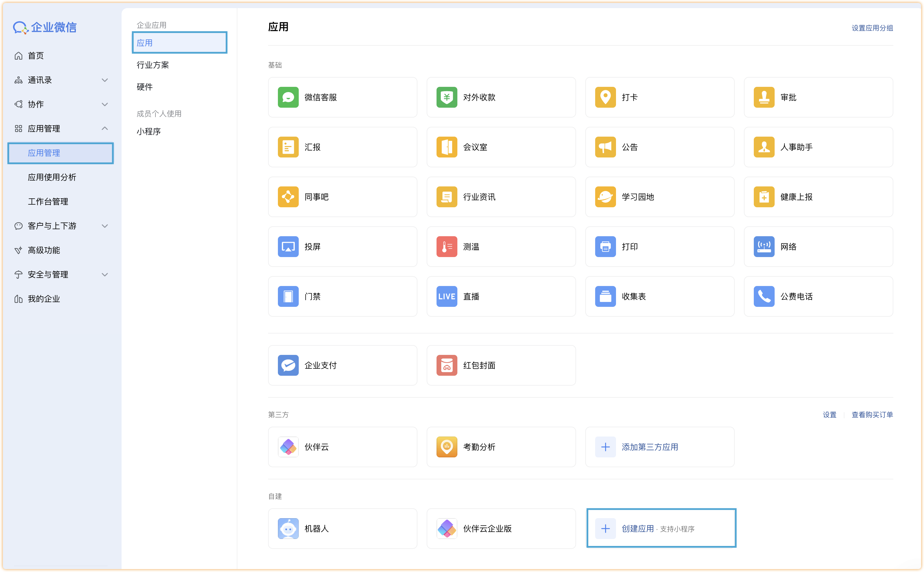Click the 投屏 screen-cast icon

[x=288, y=247]
